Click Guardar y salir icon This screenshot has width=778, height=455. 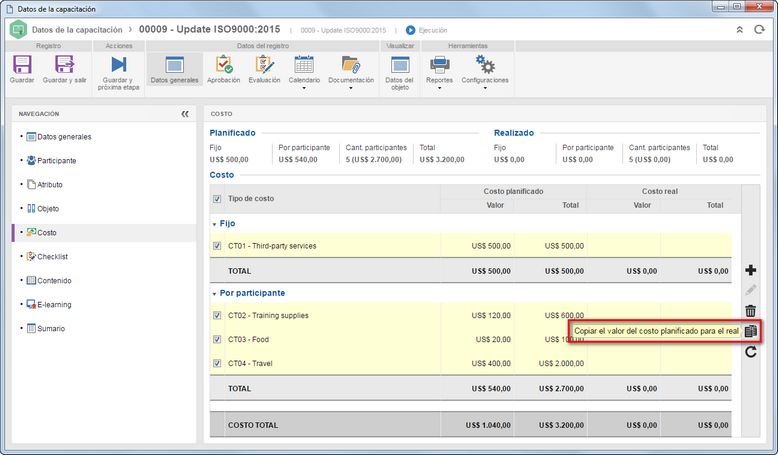click(65, 65)
